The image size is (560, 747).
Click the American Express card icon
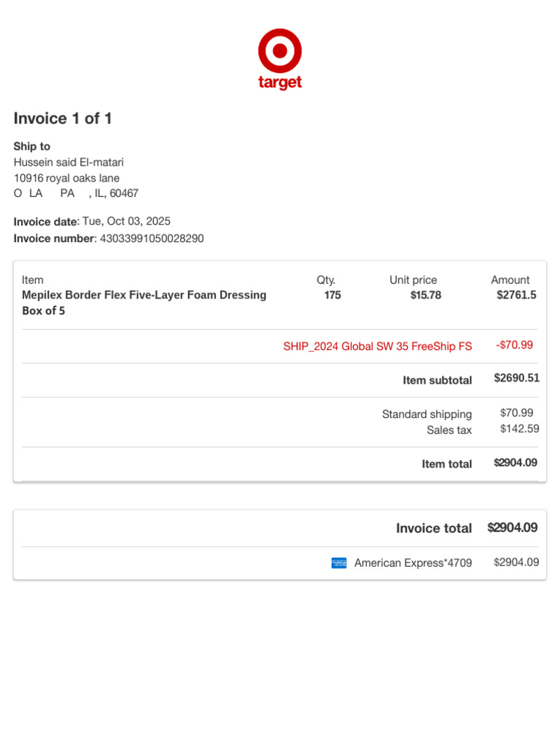coord(338,562)
